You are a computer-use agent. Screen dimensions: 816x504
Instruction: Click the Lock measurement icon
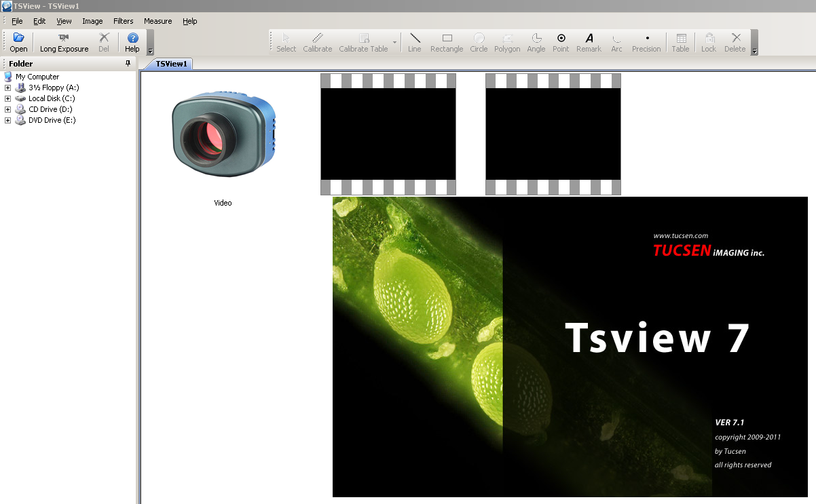click(x=709, y=43)
